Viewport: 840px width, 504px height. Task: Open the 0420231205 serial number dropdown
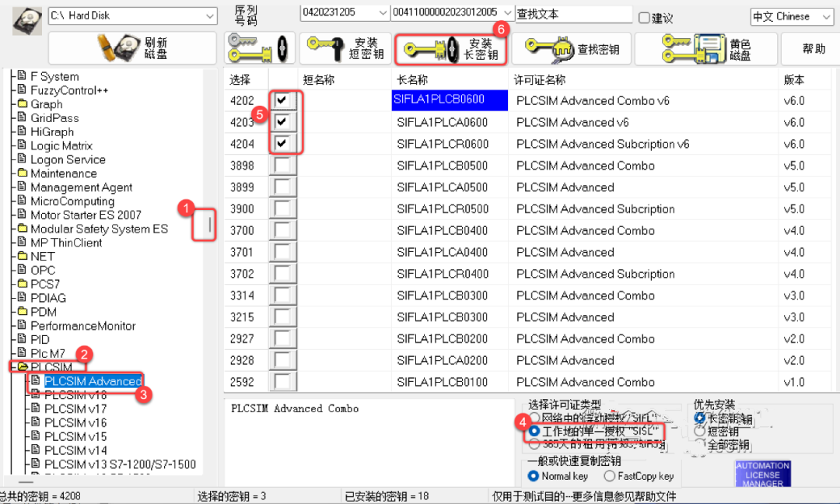tap(383, 12)
